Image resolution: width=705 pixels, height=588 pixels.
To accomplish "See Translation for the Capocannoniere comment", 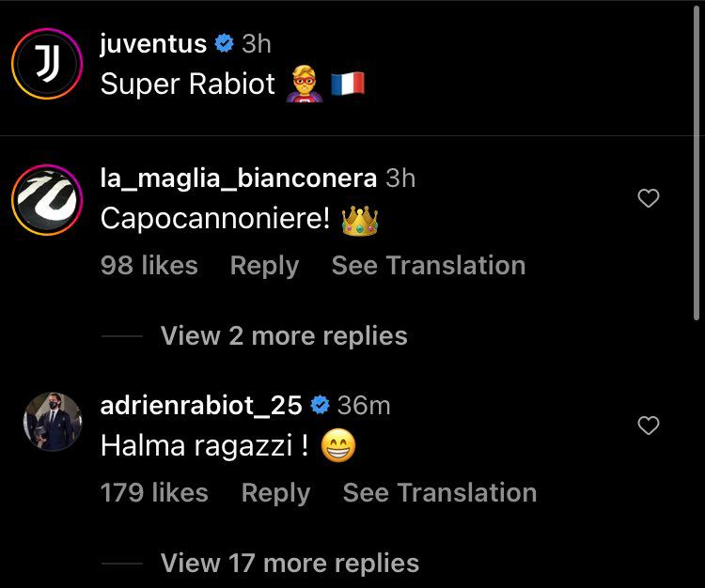I will click(428, 266).
